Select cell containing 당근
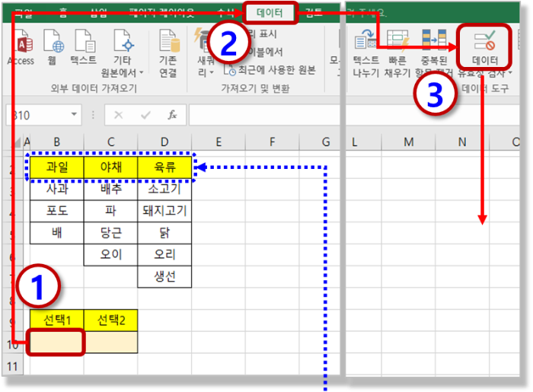 [x=111, y=233]
